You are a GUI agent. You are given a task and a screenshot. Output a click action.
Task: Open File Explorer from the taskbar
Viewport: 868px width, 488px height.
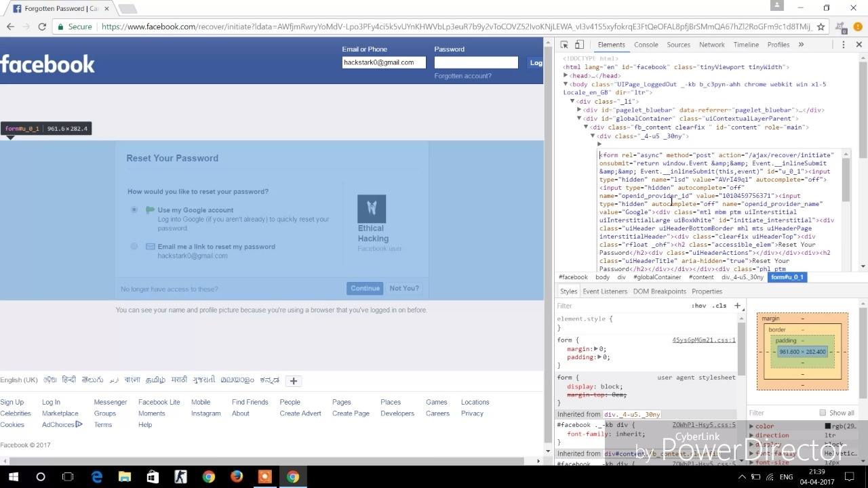124,477
